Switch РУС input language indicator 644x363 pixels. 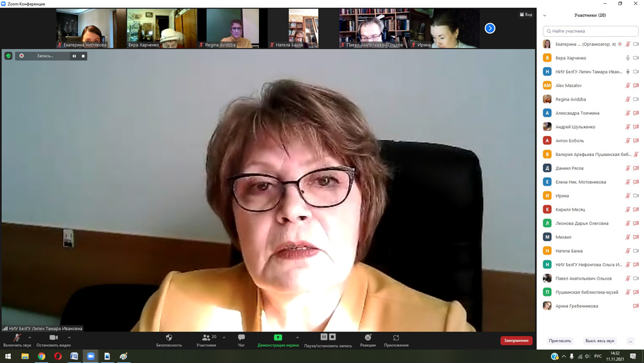[x=598, y=356]
